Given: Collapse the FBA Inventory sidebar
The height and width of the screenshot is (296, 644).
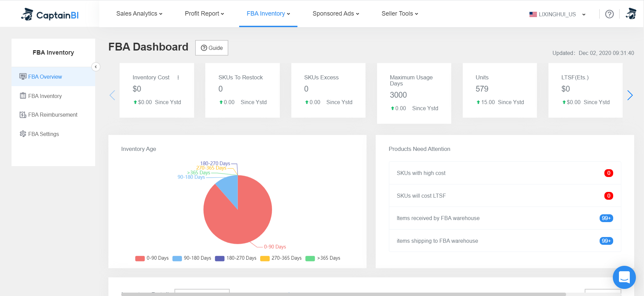Looking at the screenshot, I should point(96,67).
